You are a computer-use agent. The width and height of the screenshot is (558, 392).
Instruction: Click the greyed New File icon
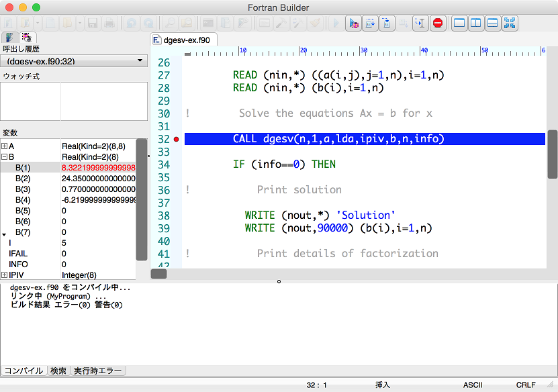50,23
